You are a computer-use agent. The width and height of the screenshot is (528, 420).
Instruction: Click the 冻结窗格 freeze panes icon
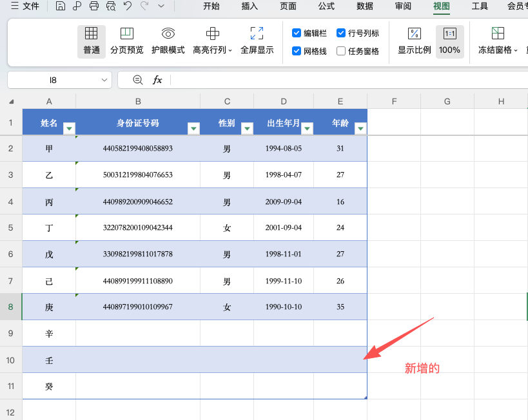[498, 33]
